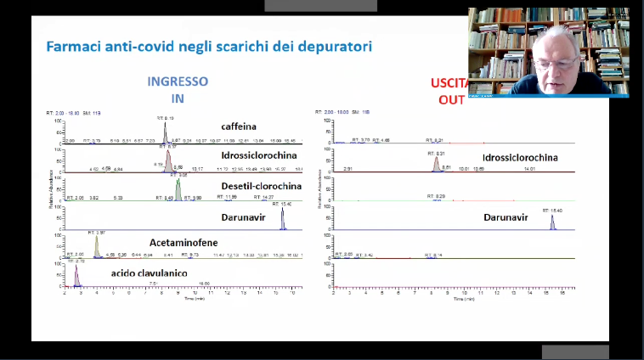Click the 'Acetaminofene' label
The width and height of the screenshot is (644, 360).
pyautogui.click(x=184, y=242)
